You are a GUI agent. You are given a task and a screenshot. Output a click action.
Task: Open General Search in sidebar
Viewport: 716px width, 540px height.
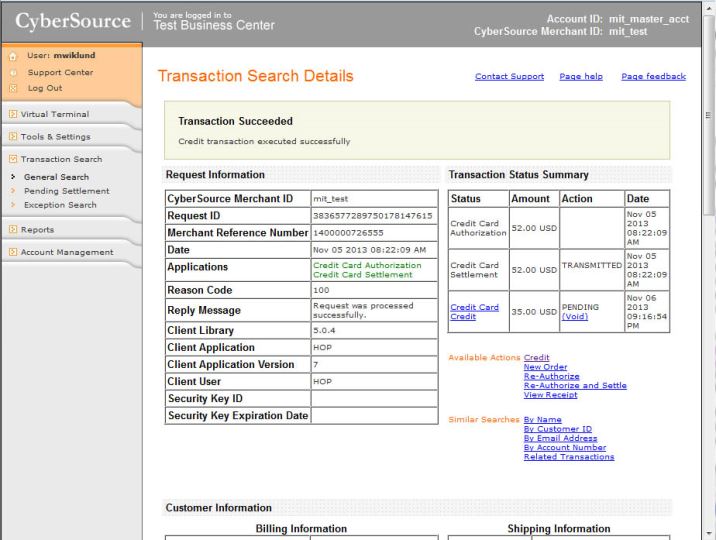point(56,177)
